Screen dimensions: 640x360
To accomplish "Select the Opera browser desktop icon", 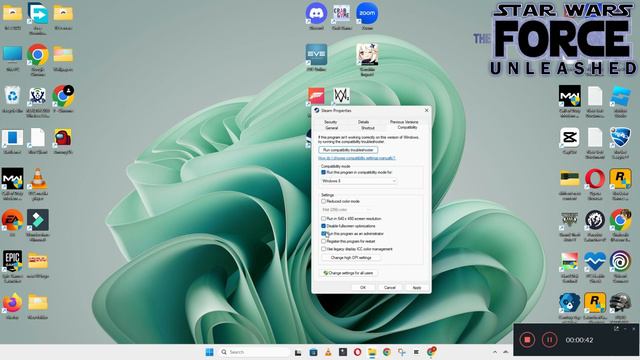I will (x=595, y=179).
